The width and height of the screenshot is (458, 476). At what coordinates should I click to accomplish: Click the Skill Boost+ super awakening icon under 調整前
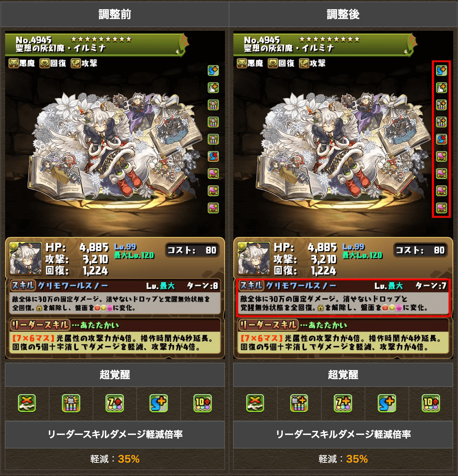pyautogui.click(x=159, y=403)
